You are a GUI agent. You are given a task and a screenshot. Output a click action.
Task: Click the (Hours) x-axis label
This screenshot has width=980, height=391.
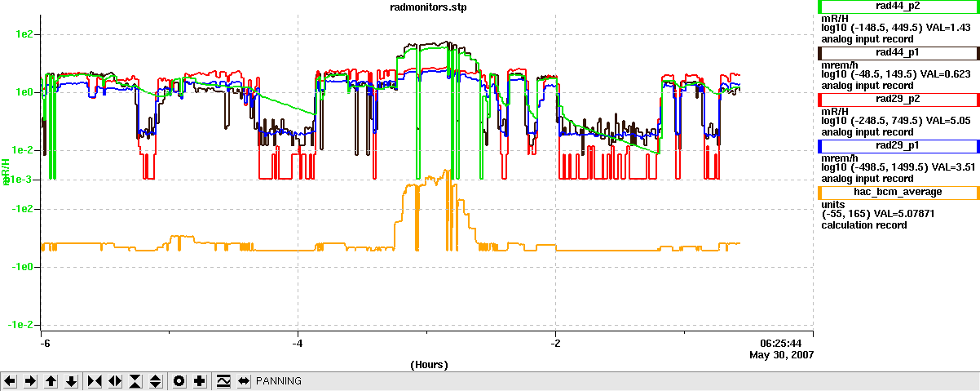tap(429, 365)
